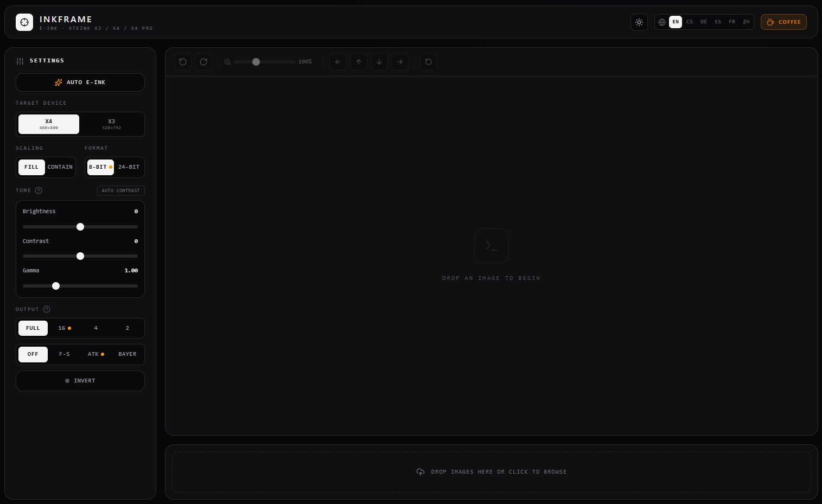Screen dimensions: 822x504
Task: Click the Auto Contrast button
Action: pos(121,190)
